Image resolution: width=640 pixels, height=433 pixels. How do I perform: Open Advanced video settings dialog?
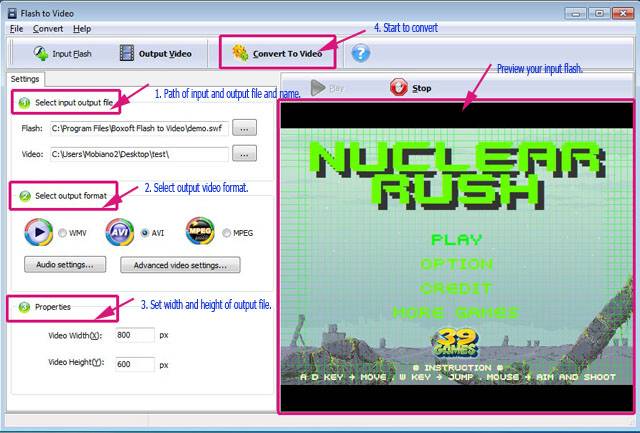click(180, 265)
